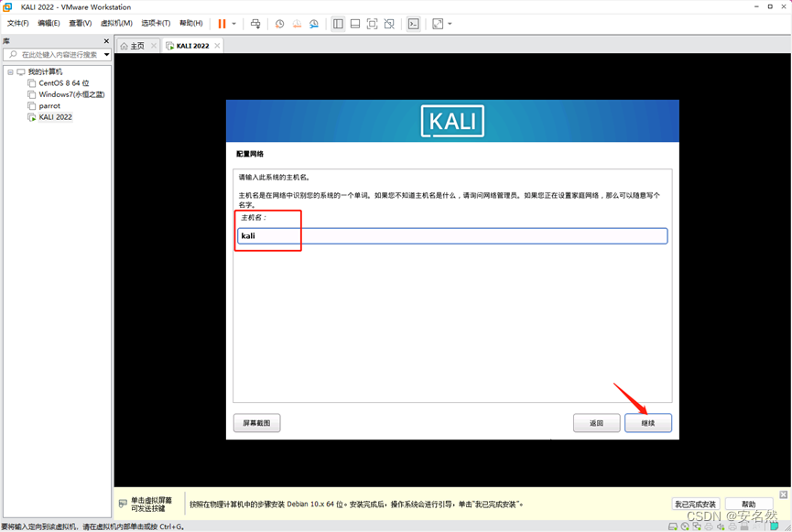Enter full screen mode

point(373,24)
